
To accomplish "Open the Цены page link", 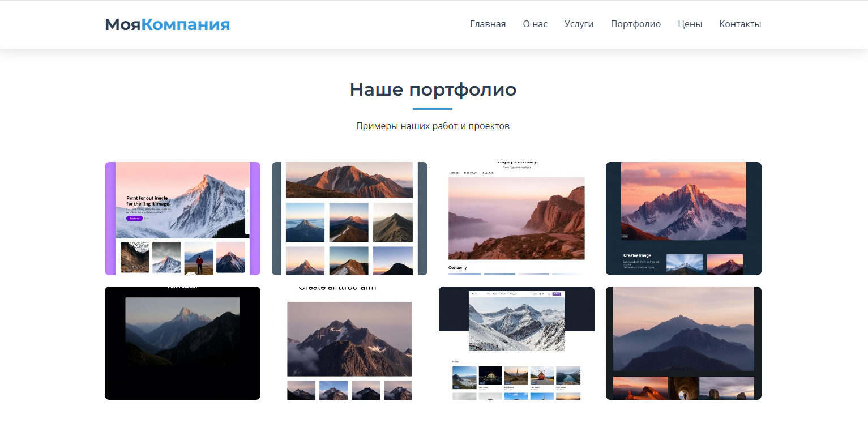I will 690,24.
